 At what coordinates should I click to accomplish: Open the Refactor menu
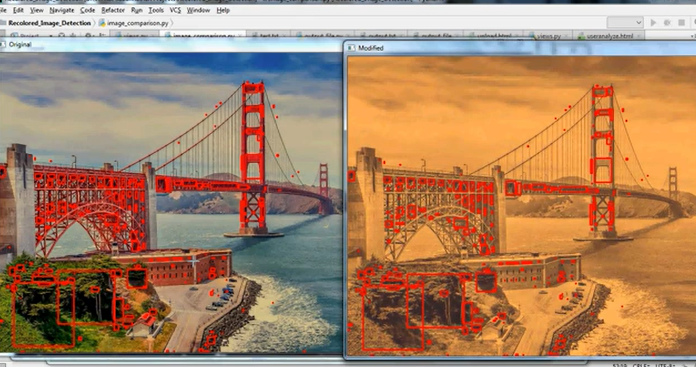pos(113,10)
